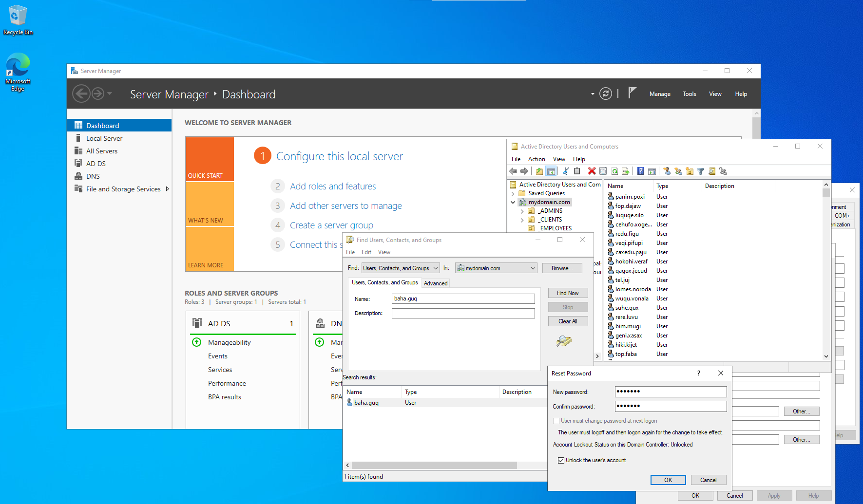Screen dimensions: 863x504
Task: Click OK in Reset Password dialog
Action: [x=668, y=480]
